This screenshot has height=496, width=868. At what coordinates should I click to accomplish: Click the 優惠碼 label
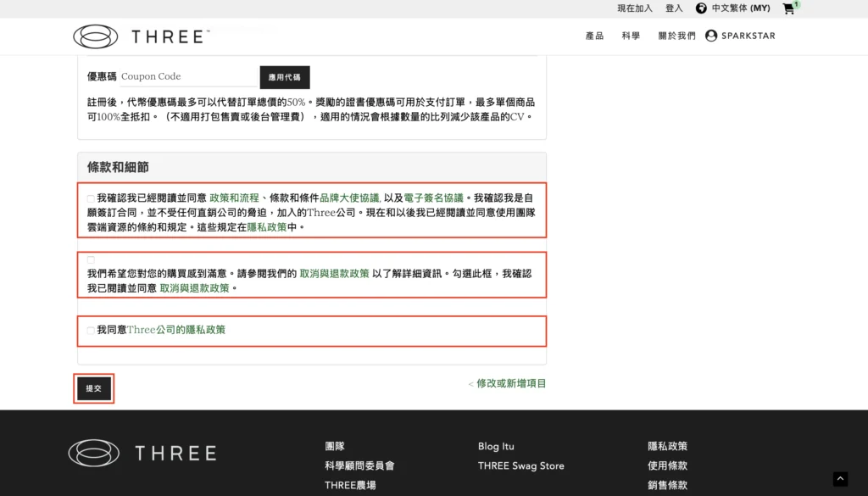[102, 76]
